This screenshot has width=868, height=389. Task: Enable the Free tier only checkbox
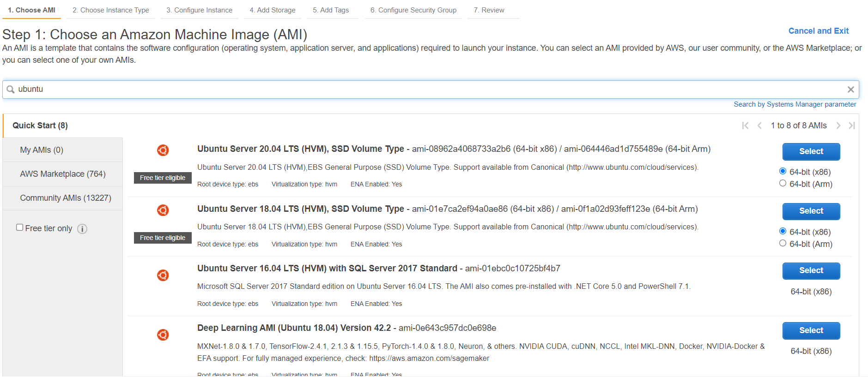(19, 227)
